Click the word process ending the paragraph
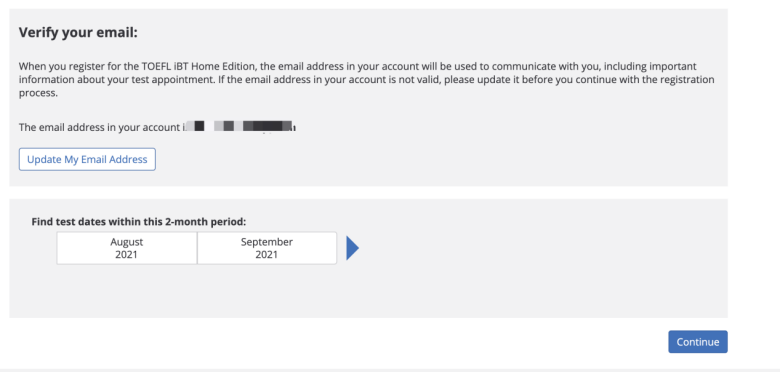The width and height of the screenshot is (780, 372). [x=37, y=93]
